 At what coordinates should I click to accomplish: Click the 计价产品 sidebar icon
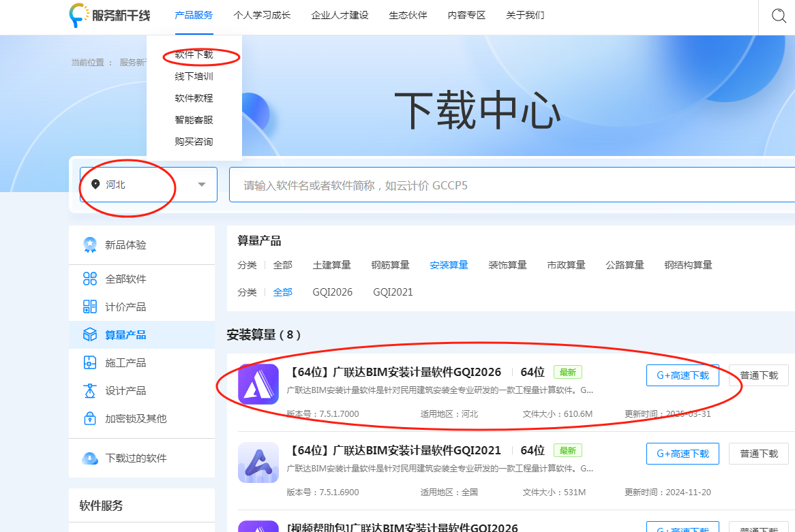click(x=90, y=307)
